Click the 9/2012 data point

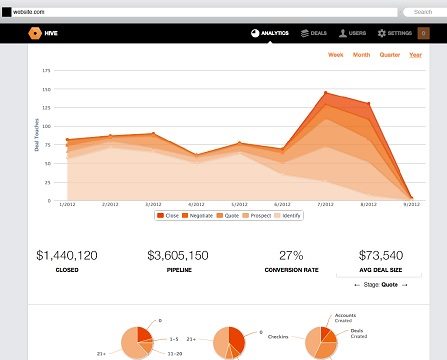pos(411,198)
